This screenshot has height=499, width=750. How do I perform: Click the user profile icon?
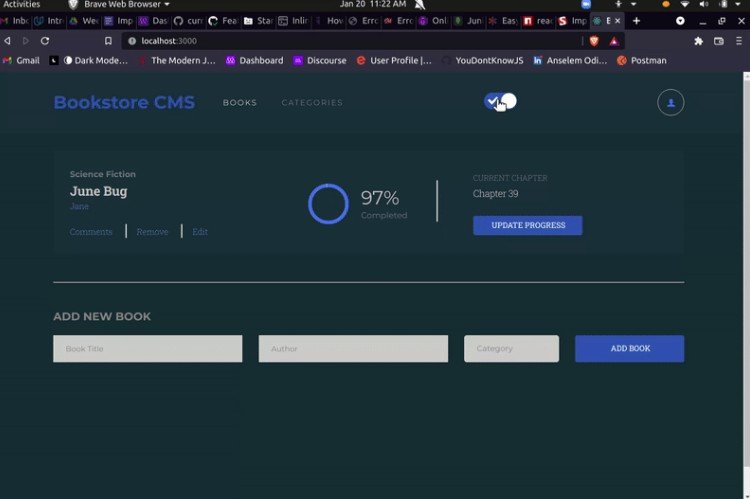click(670, 103)
